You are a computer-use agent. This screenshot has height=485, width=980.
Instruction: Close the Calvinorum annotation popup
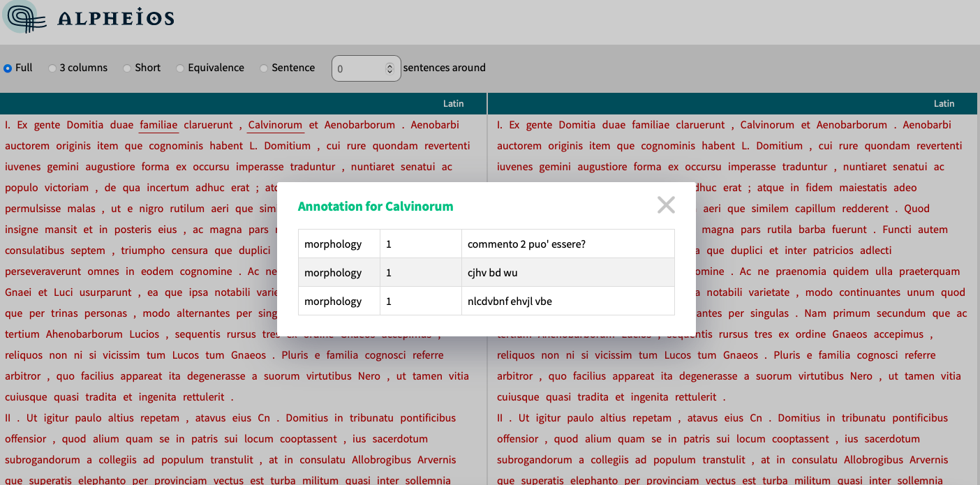(665, 204)
